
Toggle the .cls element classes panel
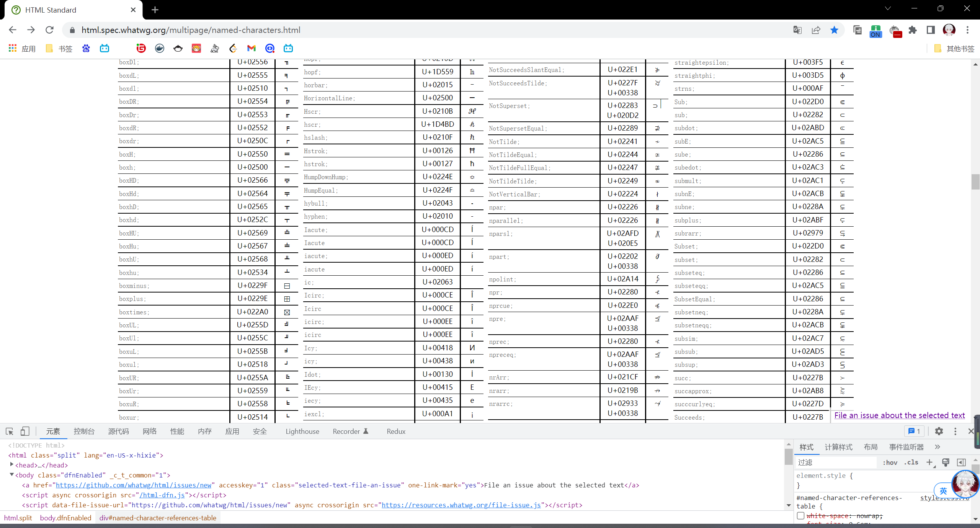click(911, 463)
